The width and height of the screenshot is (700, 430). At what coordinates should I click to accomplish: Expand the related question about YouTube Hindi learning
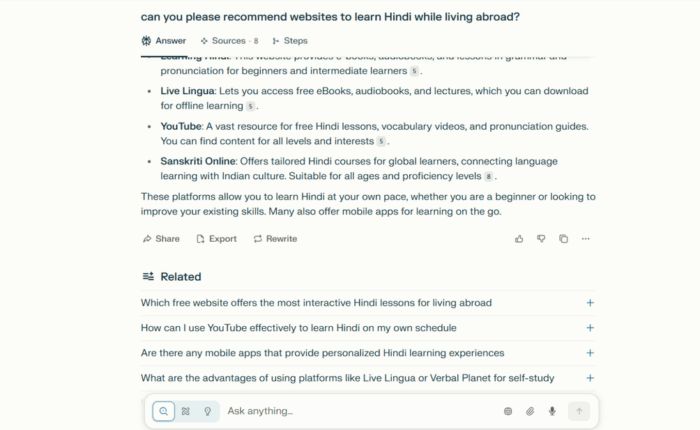click(590, 328)
